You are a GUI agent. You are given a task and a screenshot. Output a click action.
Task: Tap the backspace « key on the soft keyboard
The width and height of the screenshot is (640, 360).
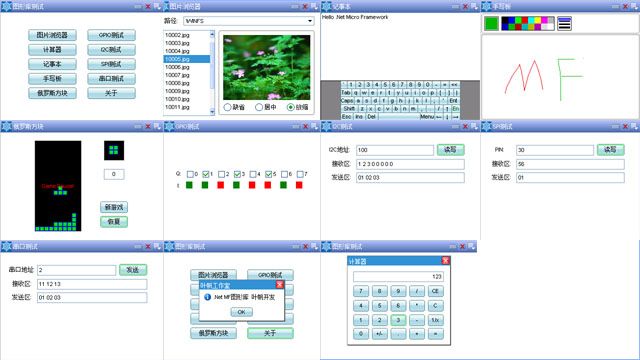tap(454, 84)
